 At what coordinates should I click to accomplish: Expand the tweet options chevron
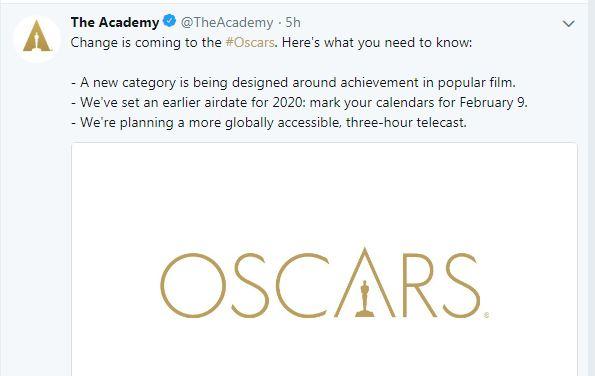click(x=568, y=24)
